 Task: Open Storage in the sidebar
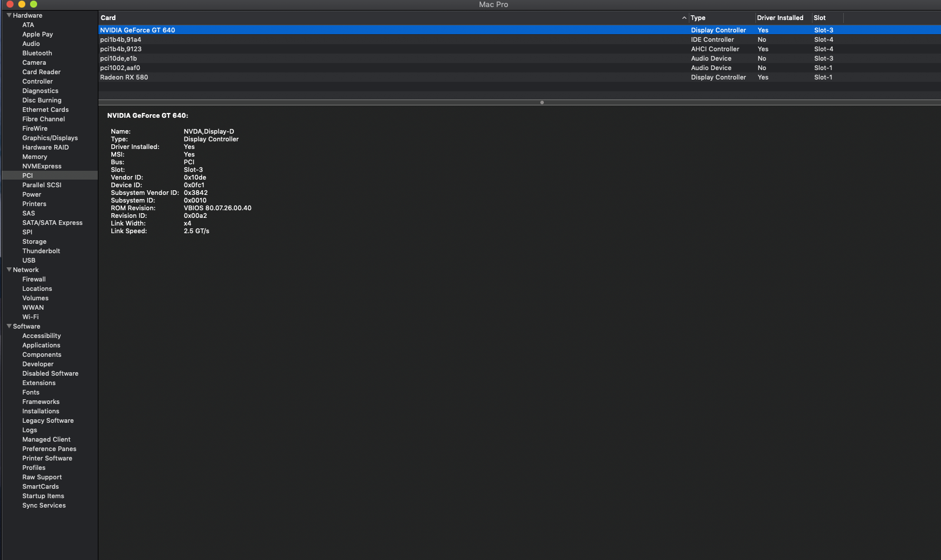(34, 241)
